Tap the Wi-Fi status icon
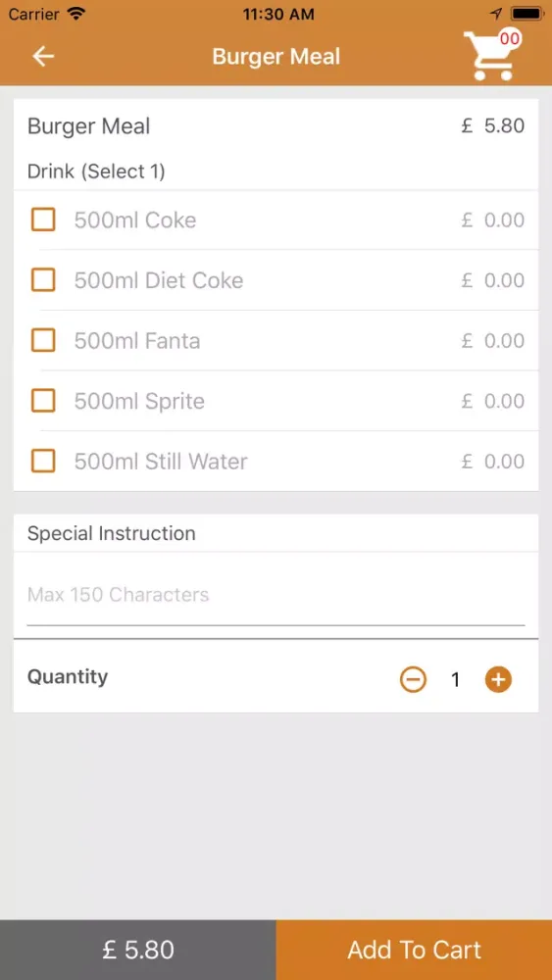Image resolution: width=552 pixels, height=980 pixels. (76, 14)
